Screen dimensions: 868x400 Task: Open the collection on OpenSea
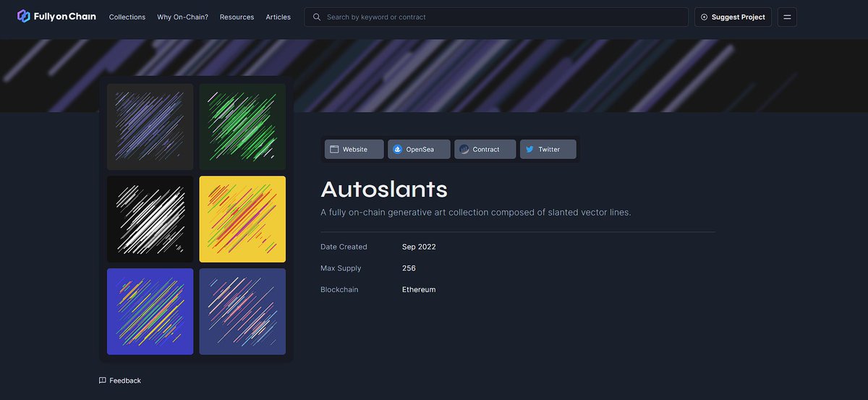419,149
